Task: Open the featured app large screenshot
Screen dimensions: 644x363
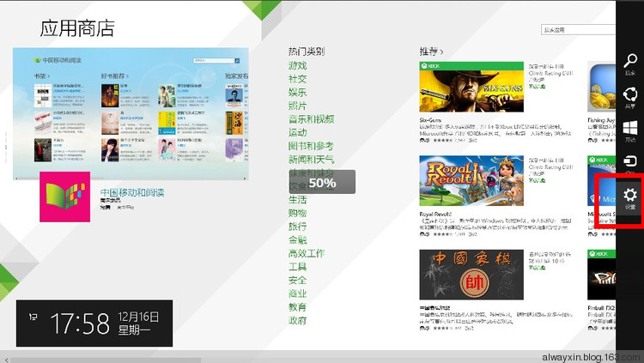Action: [131, 114]
